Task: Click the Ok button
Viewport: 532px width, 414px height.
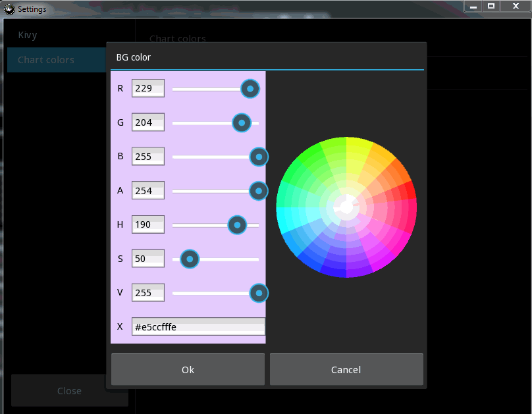Action: click(x=188, y=369)
